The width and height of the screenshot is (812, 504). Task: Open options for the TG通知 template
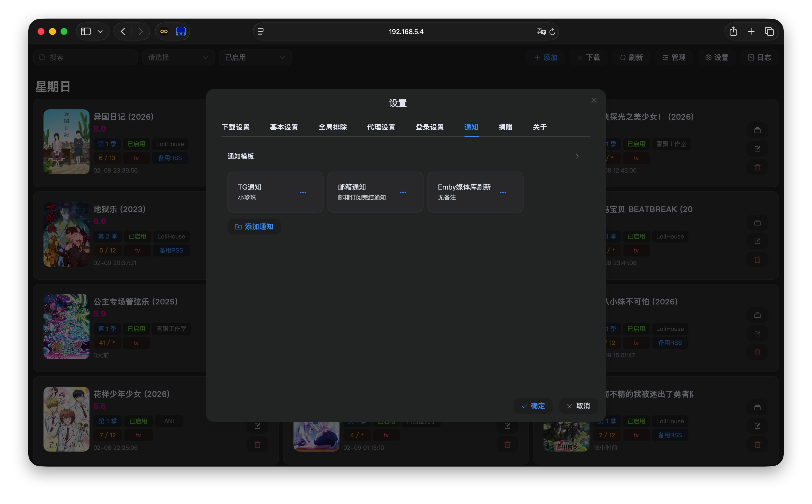click(x=303, y=192)
